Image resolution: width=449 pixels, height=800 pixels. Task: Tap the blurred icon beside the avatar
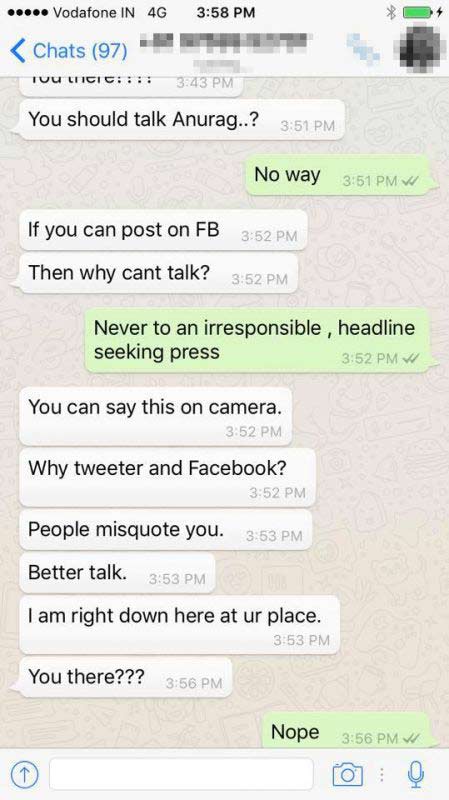tap(363, 48)
